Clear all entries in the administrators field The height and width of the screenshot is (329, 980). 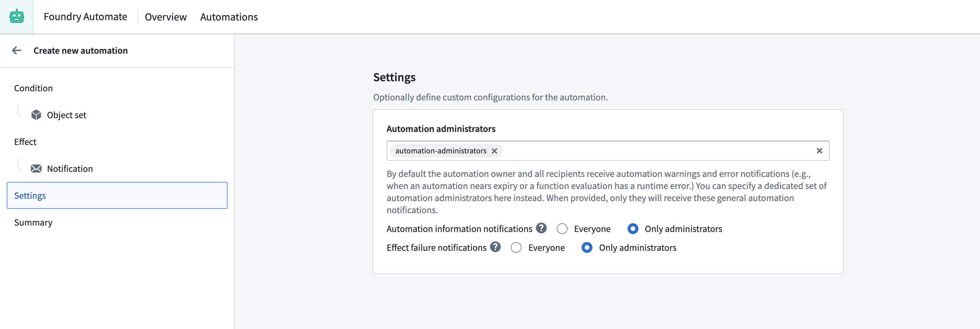pyautogui.click(x=819, y=151)
